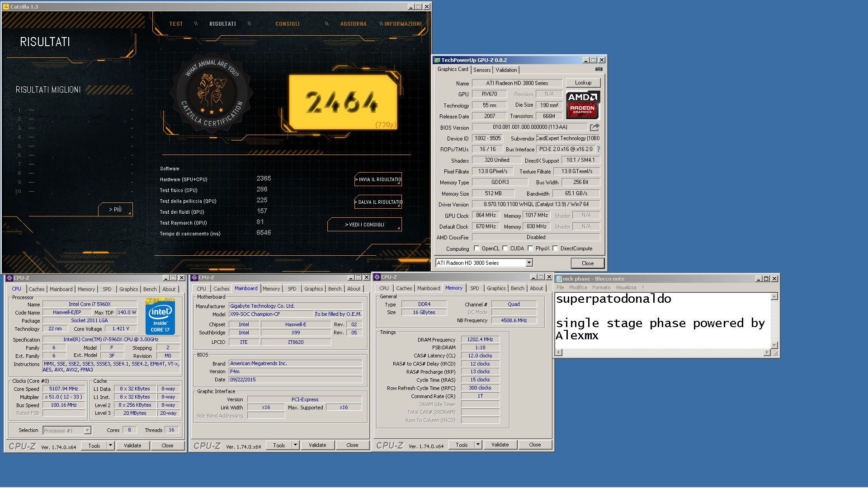868x488 pixels.
Task: Enable the CUDA checkbox
Action: tap(505, 249)
